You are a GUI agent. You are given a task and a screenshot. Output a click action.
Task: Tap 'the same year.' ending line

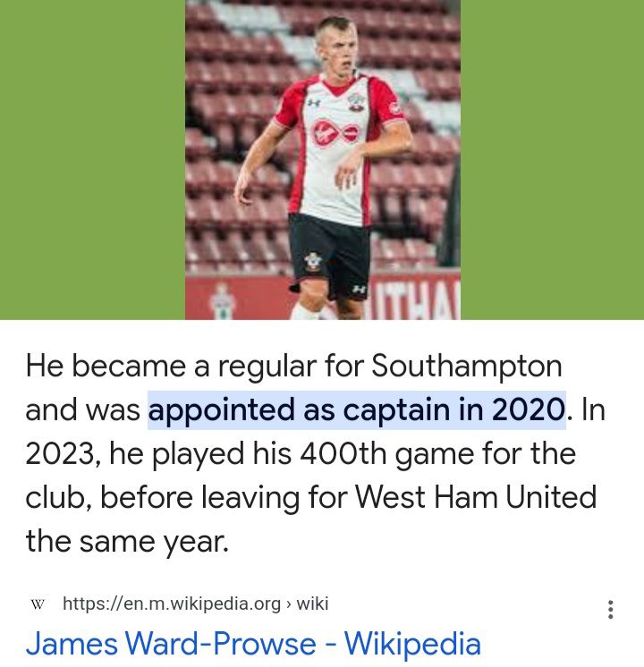(127, 542)
